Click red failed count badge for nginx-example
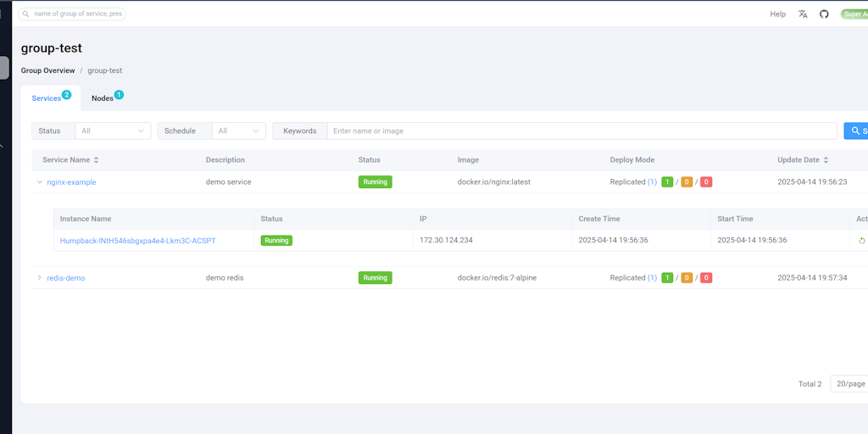This screenshot has width=868, height=434. pyautogui.click(x=706, y=182)
